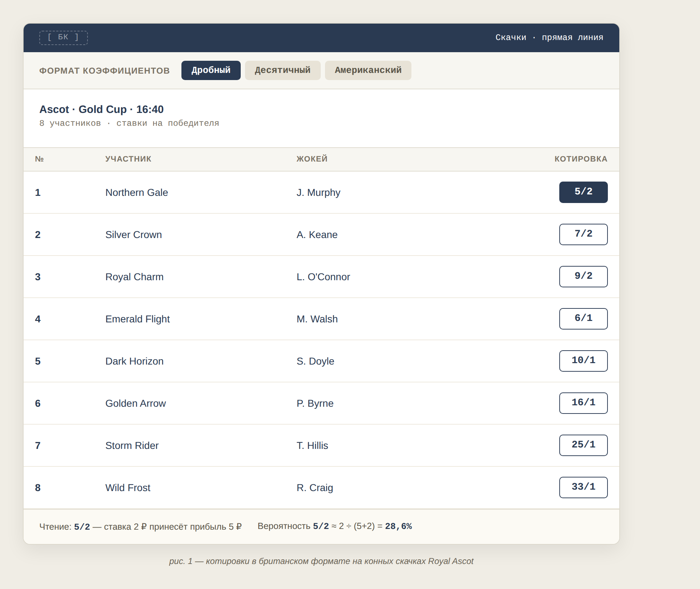The height and width of the screenshot is (589, 700).
Task: Click the Скачки прямая линия header link
Action: coord(549,38)
